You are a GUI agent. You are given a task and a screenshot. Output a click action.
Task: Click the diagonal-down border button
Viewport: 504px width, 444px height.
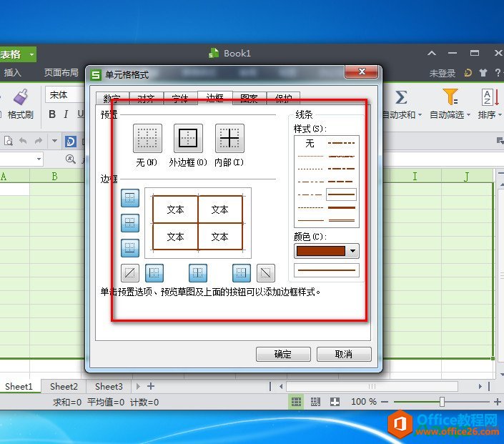point(265,272)
